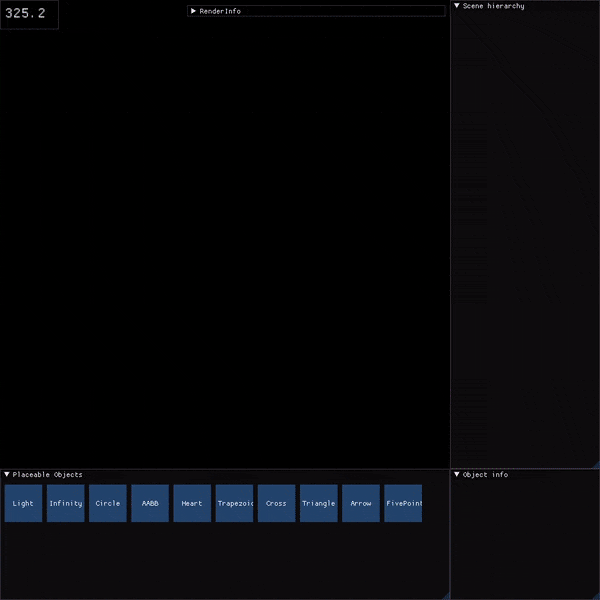The width and height of the screenshot is (600, 600).
Task: Click the Scene hierarchy title text
Action: click(493, 6)
